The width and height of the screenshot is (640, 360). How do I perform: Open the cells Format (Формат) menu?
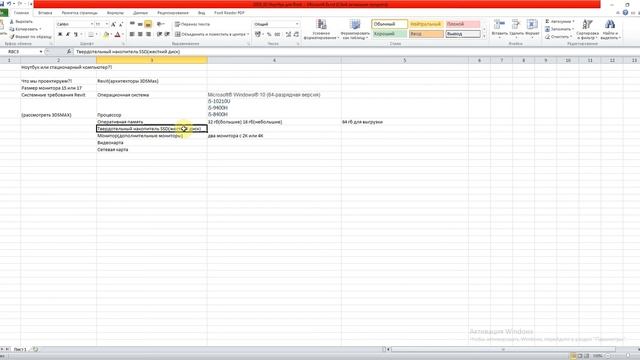point(532,29)
